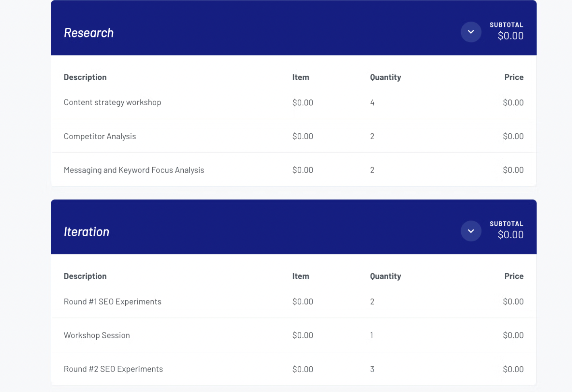Click the Research section title
572x392 pixels.
click(89, 33)
